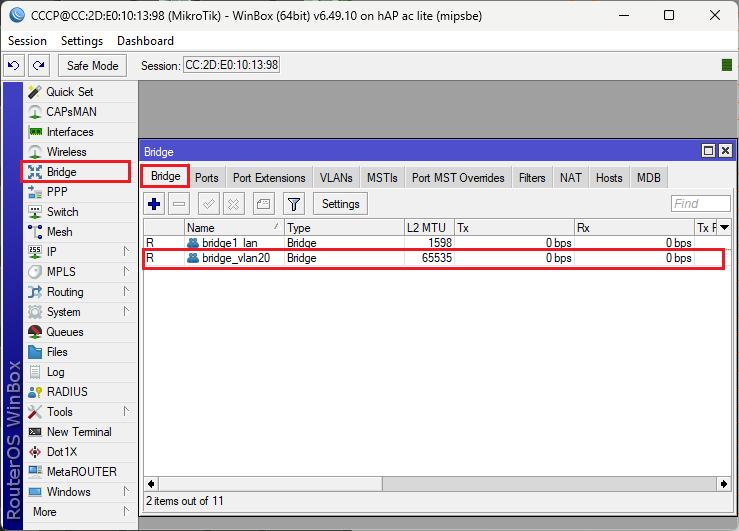
Task: Switch to the Hosts tab
Action: tap(609, 178)
